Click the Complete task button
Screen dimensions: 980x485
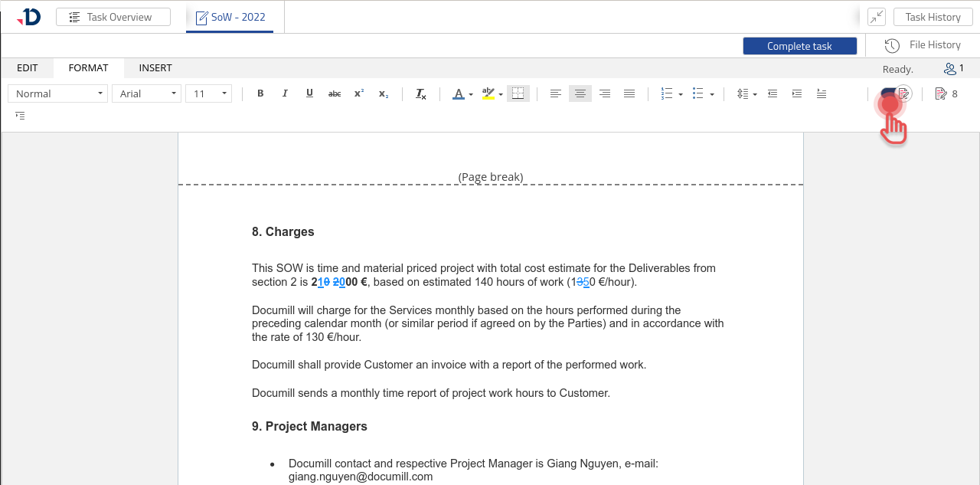(x=799, y=46)
